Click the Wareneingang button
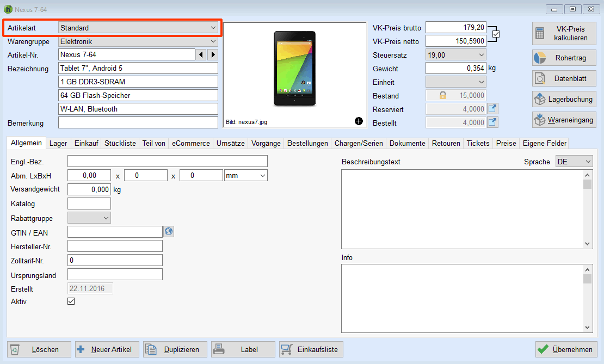This screenshot has height=364, width=604. point(564,120)
